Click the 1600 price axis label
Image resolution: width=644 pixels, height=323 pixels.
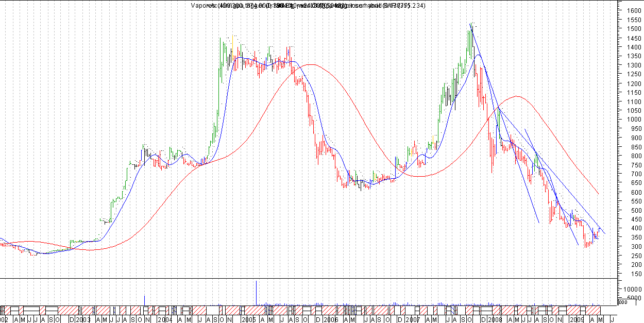click(634, 10)
